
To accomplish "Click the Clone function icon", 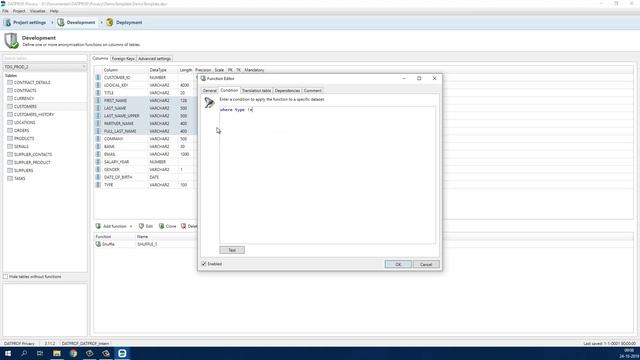I will 162,226.
